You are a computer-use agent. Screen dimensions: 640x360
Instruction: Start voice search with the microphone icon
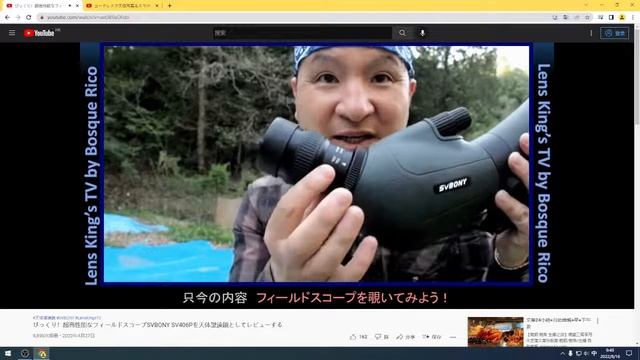click(x=422, y=33)
